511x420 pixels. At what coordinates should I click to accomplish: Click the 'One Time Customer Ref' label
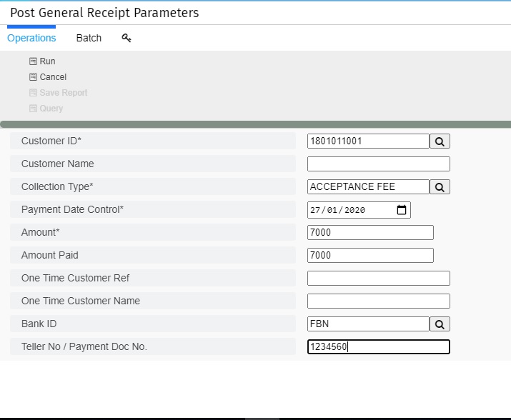click(75, 278)
